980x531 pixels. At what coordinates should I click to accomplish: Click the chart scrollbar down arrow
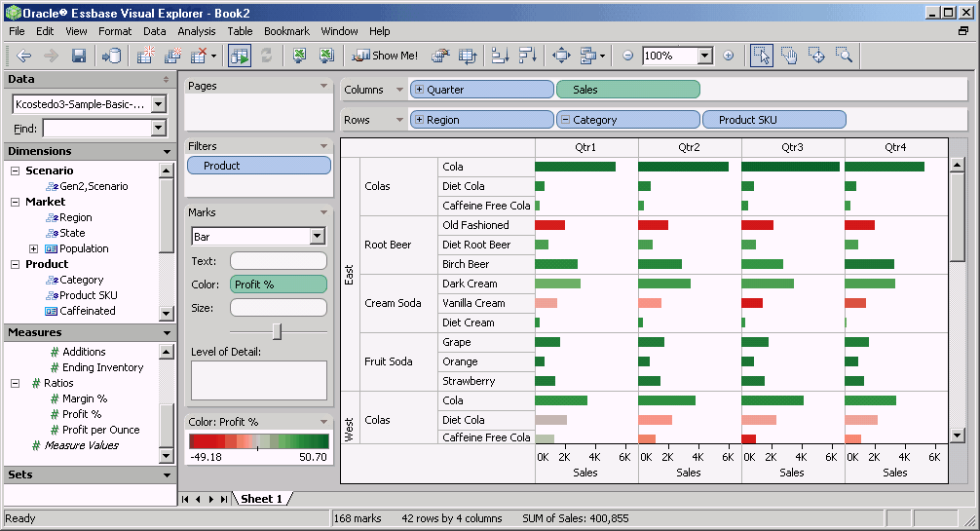coord(957,436)
